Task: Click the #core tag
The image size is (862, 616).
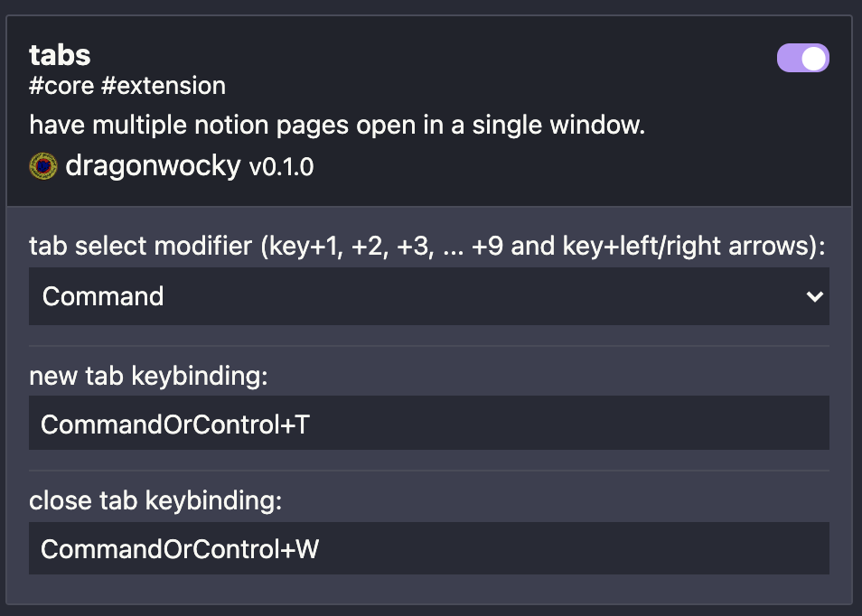Action: pyautogui.click(x=59, y=85)
